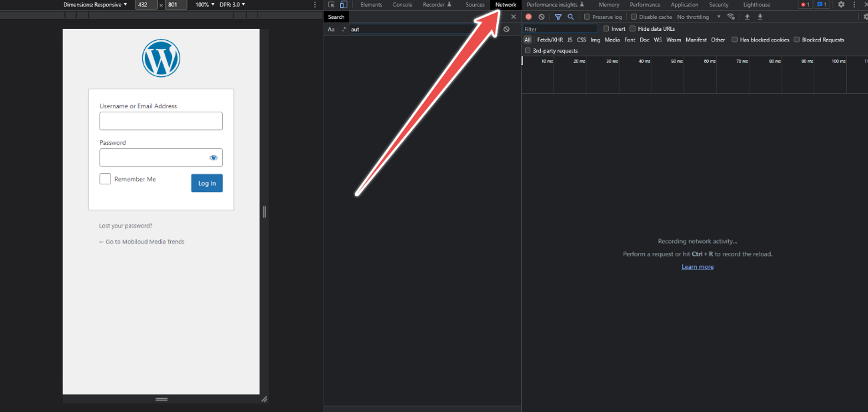Check the Remember Me checkbox
Screen dimensions: 868x412
(x=105, y=179)
